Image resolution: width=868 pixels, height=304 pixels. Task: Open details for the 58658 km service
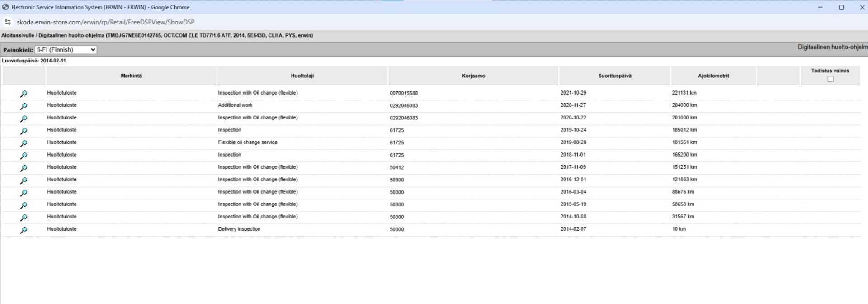point(24,205)
